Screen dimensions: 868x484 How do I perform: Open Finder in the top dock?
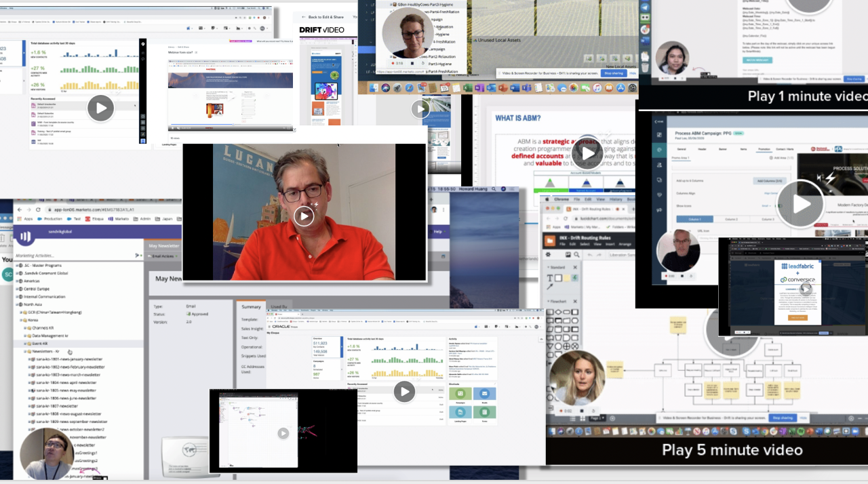coord(372,88)
